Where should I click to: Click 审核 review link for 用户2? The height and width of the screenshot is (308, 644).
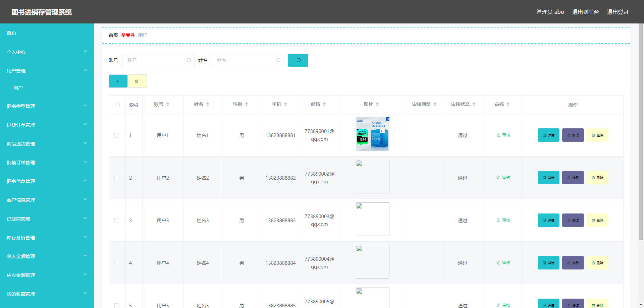click(x=503, y=178)
